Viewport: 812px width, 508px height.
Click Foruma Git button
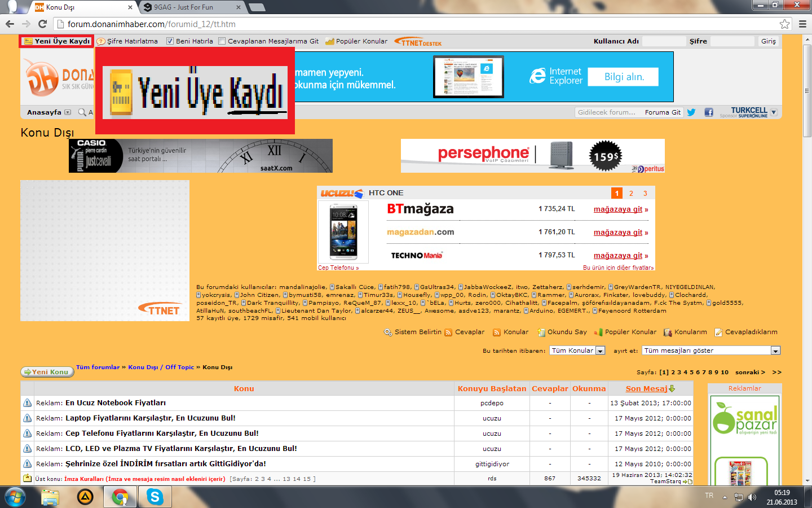pyautogui.click(x=663, y=112)
